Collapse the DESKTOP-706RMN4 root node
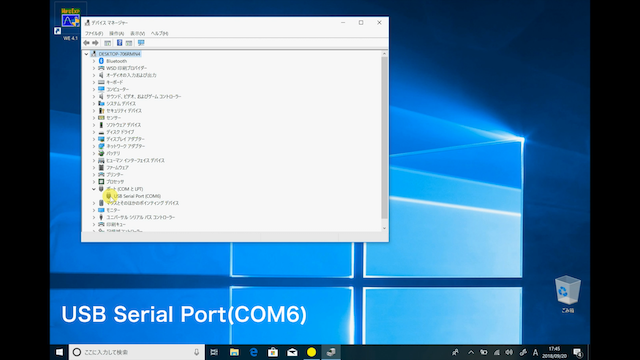This screenshot has height=360, width=640. (x=86, y=54)
